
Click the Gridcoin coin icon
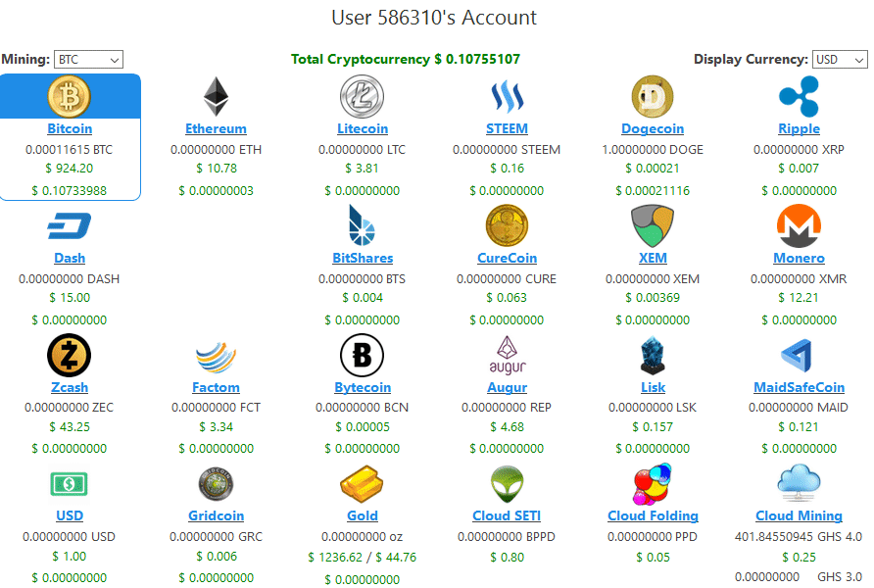(216, 484)
